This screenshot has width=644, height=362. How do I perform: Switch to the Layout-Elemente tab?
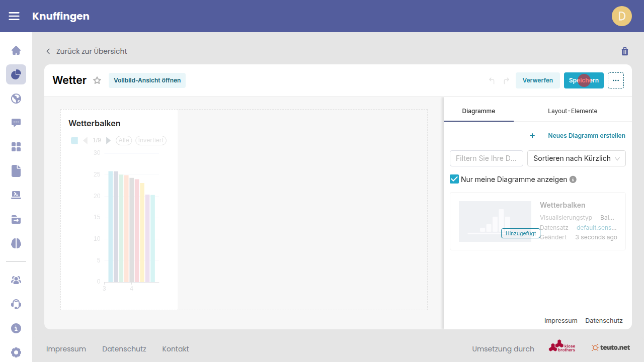pos(573,111)
